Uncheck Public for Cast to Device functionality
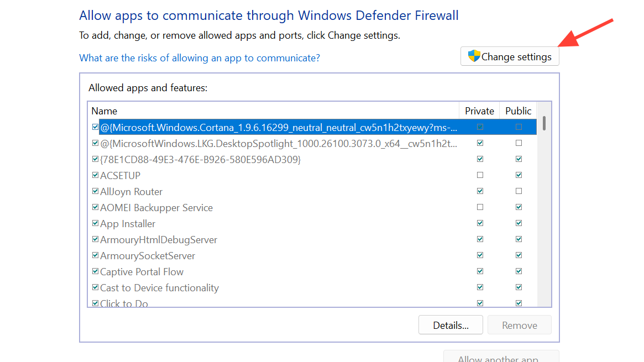The height and width of the screenshot is (362, 644). coord(519,287)
